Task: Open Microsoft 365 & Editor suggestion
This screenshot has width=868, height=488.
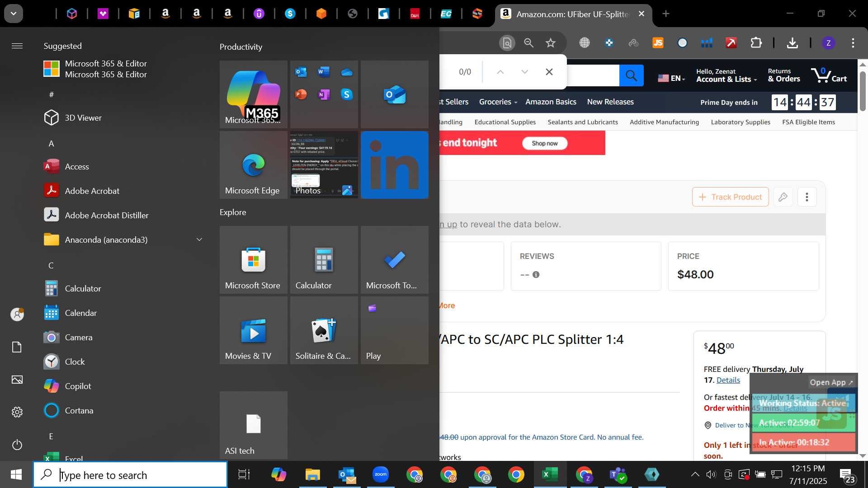Action: [122, 69]
